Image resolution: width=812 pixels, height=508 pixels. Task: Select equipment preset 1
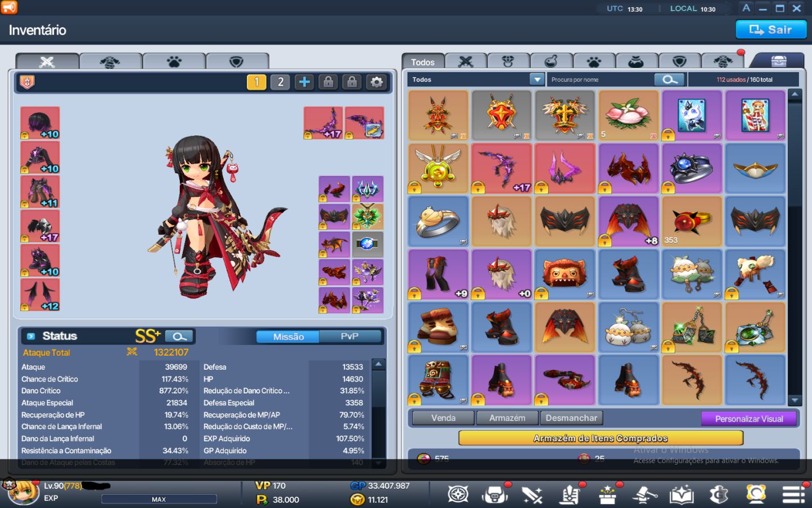click(x=257, y=82)
